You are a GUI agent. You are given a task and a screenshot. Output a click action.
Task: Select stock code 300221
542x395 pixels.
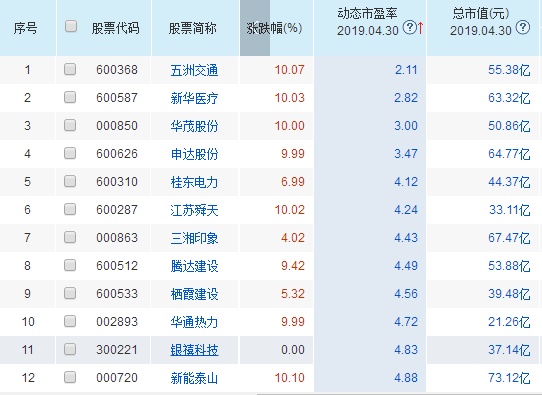click(x=117, y=350)
